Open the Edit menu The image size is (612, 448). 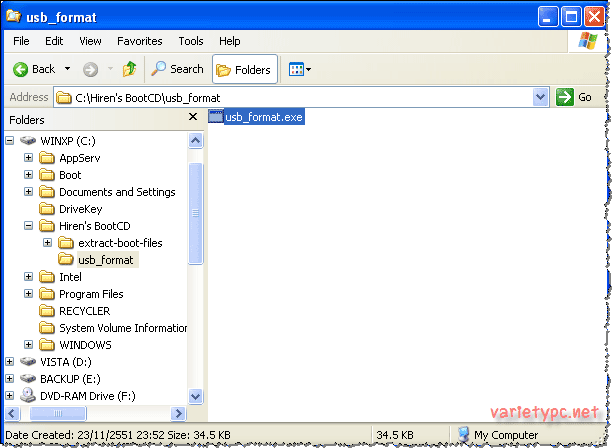pyautogui.click(x=54, y=41)
